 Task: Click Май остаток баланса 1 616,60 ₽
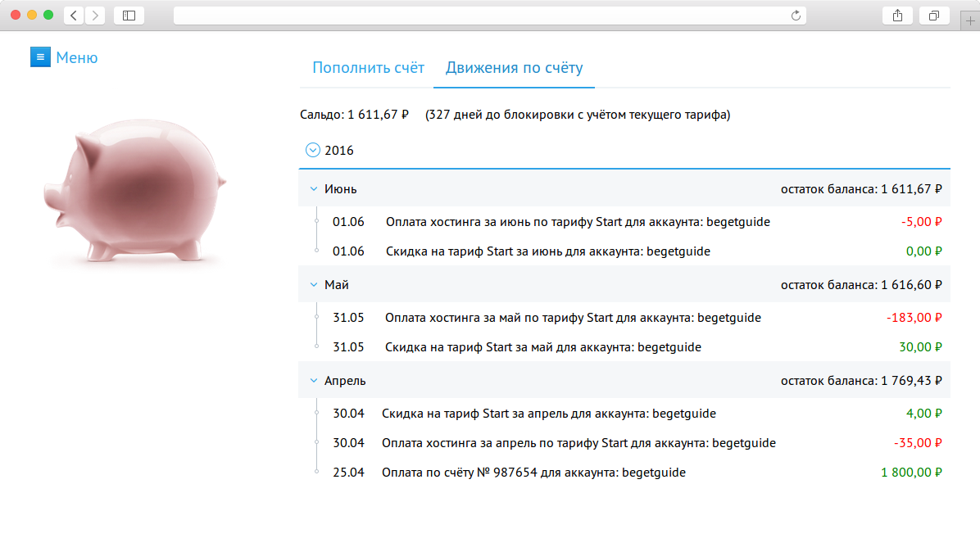pyautogui.click(x=861, y=285)
